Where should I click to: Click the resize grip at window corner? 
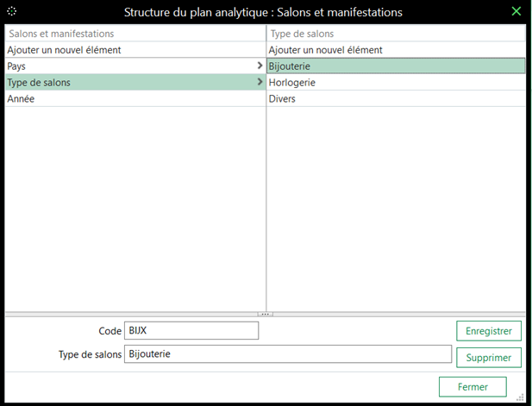519,397
